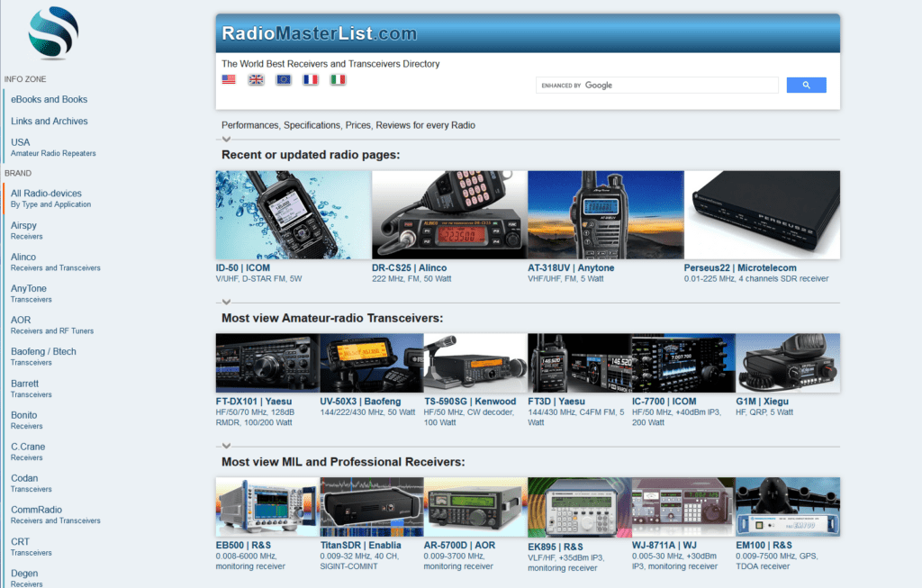Open the TitanSDR Enablia receiver image

[372, 507]
